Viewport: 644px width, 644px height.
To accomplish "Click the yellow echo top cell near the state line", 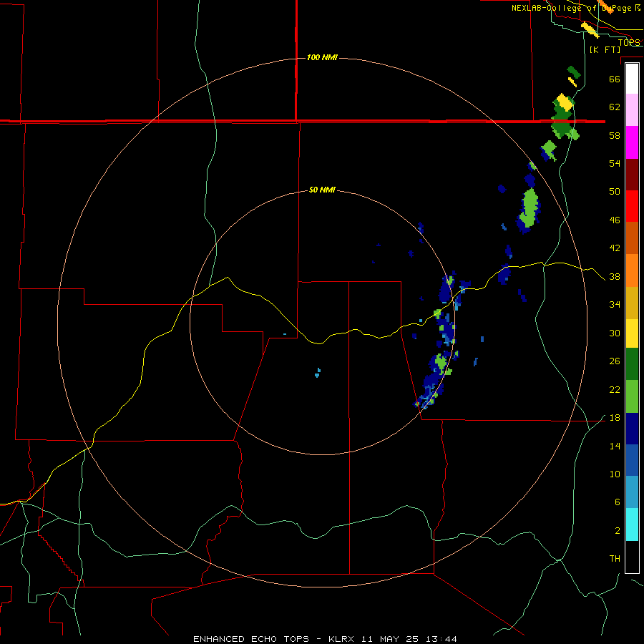I will pos(565,102).
